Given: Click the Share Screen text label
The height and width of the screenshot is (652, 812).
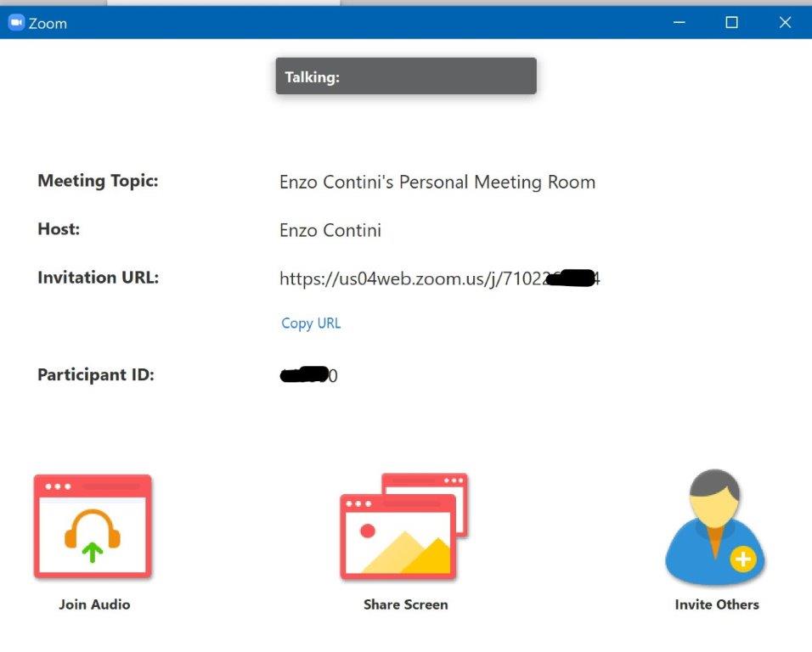Looking at the screenshot, I should (405, 604).
